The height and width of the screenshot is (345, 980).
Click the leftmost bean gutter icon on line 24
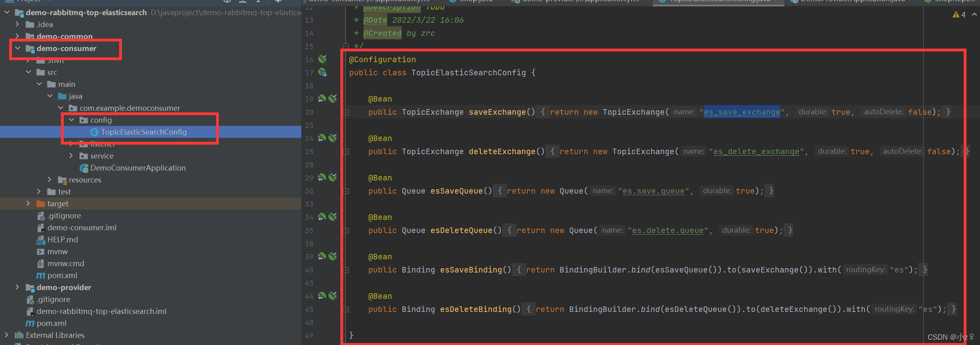[322, 138]
